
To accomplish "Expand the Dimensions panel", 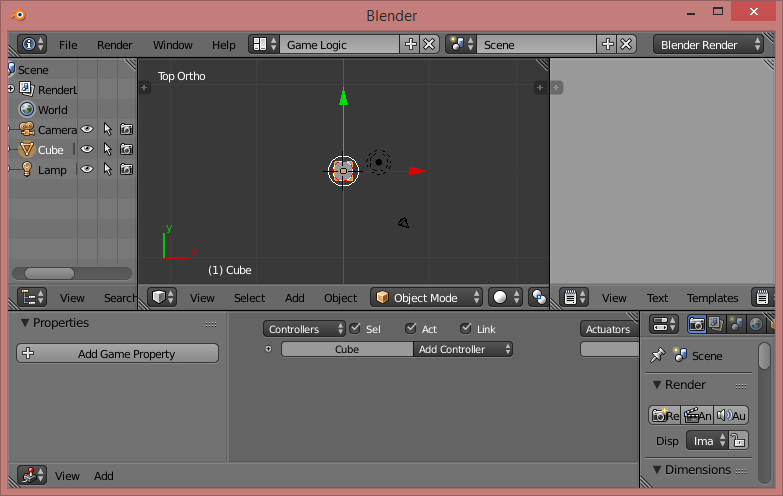I will click(657, 470).
